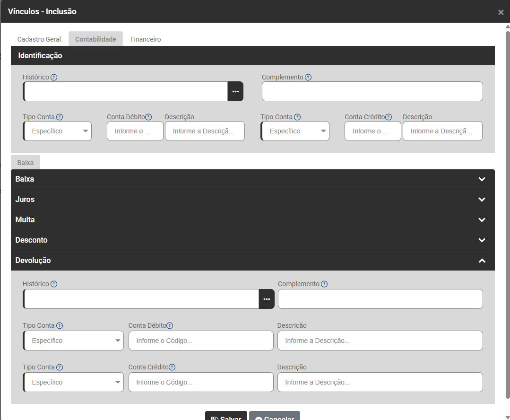510x420 pixels.
Task: Show help for Histórico in Devolução
Action: (x=54, y=284)
